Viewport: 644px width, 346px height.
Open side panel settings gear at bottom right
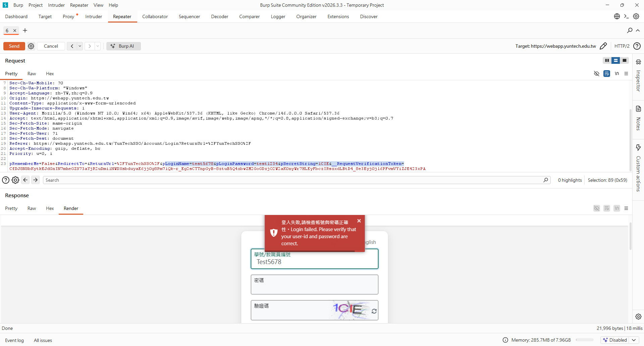click(638, 316)
